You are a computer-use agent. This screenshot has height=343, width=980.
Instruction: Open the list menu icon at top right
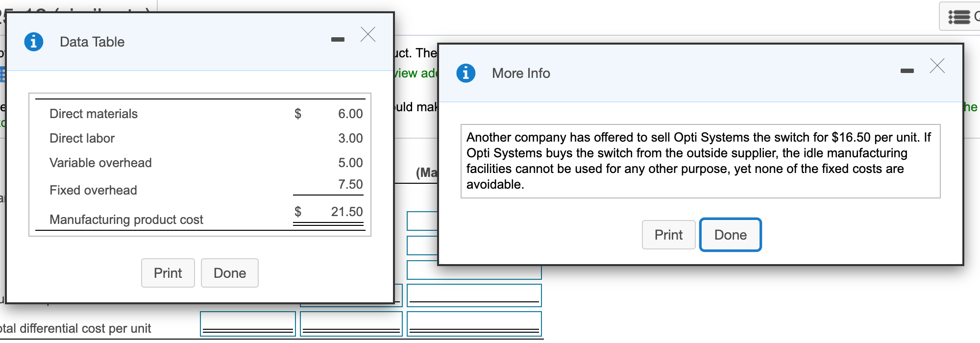coord(959,17)
